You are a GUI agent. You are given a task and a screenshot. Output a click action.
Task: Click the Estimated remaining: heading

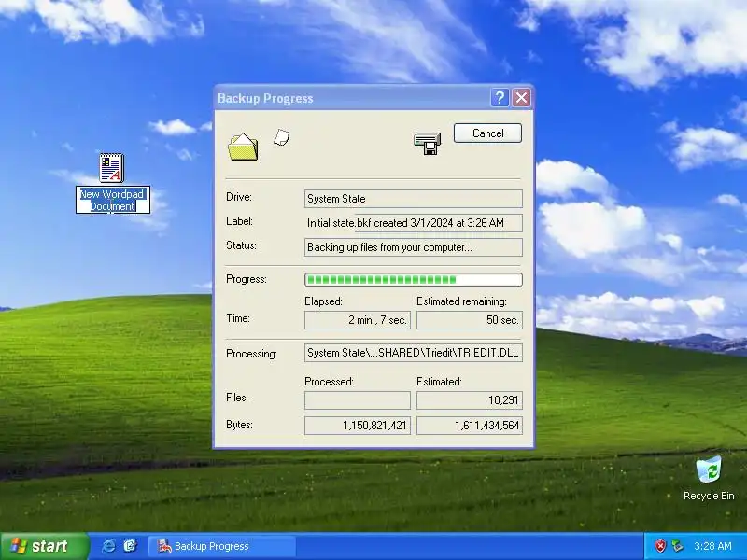pos(461,301)
